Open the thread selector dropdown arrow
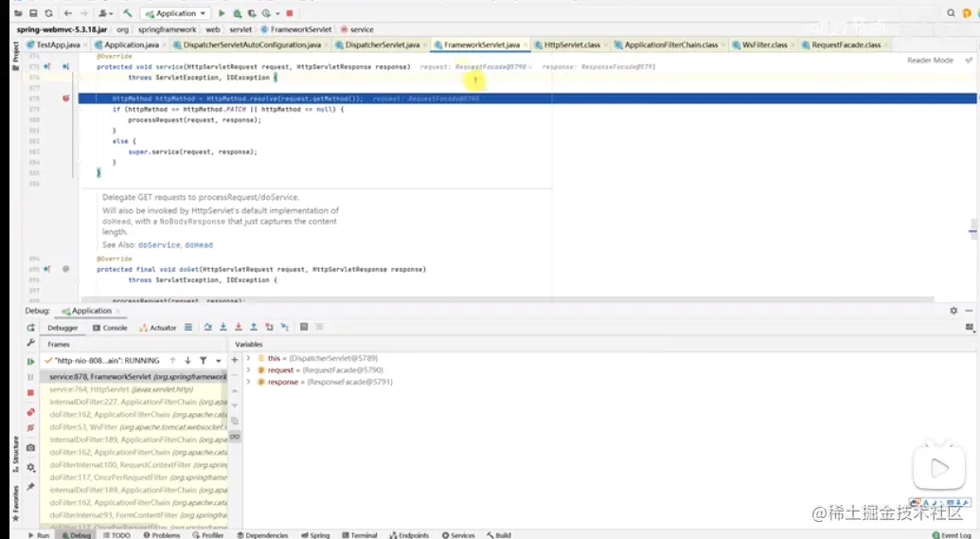Viewport: 980px width, 539px height. [218, 361]
